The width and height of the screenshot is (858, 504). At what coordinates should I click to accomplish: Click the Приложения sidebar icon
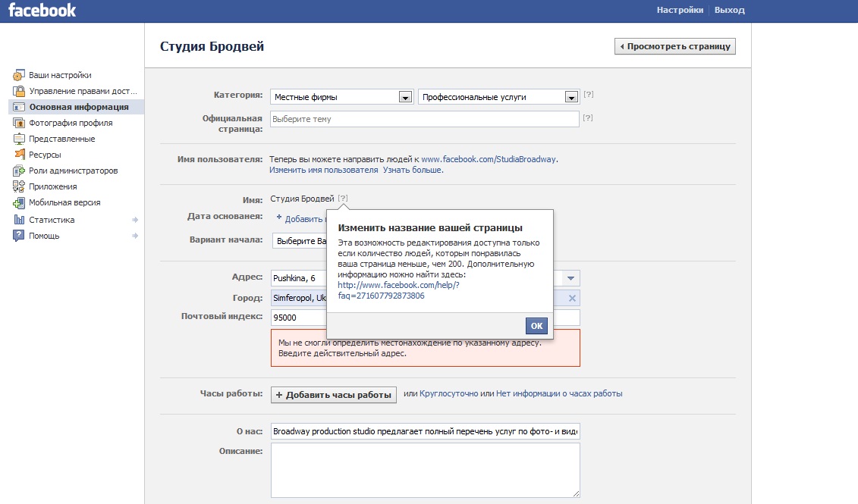19,186
